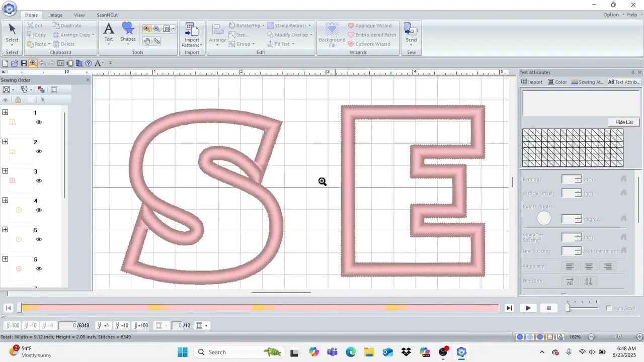Screen dimensions: 644x362
Task: Open the Option menu dropdown
Action: point(613,15)
